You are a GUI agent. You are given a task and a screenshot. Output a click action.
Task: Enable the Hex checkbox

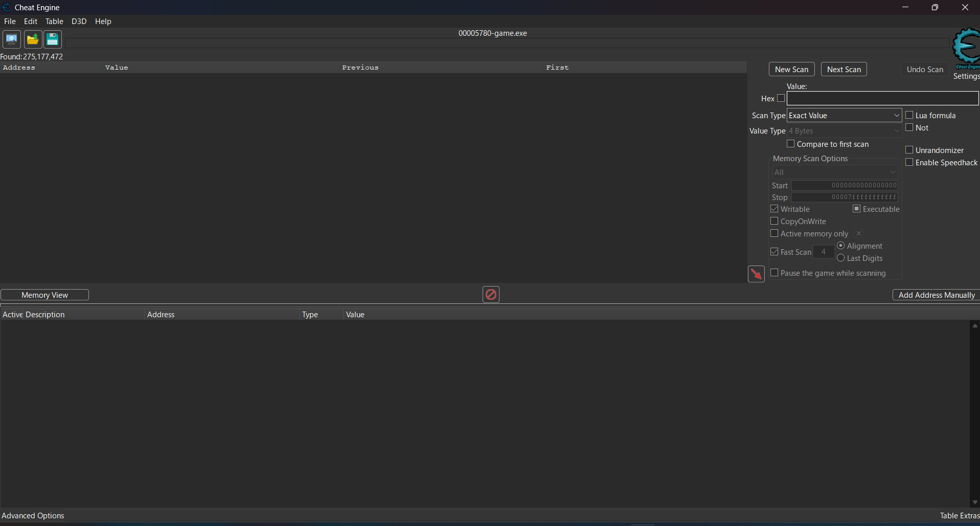pos(781,98)
